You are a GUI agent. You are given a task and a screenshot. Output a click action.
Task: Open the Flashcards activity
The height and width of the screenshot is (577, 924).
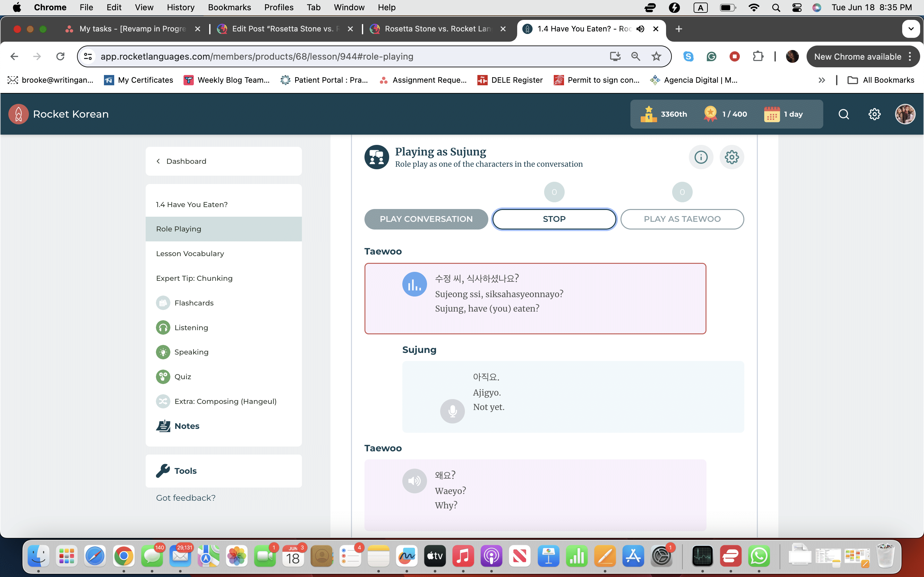tap(193, 303)
